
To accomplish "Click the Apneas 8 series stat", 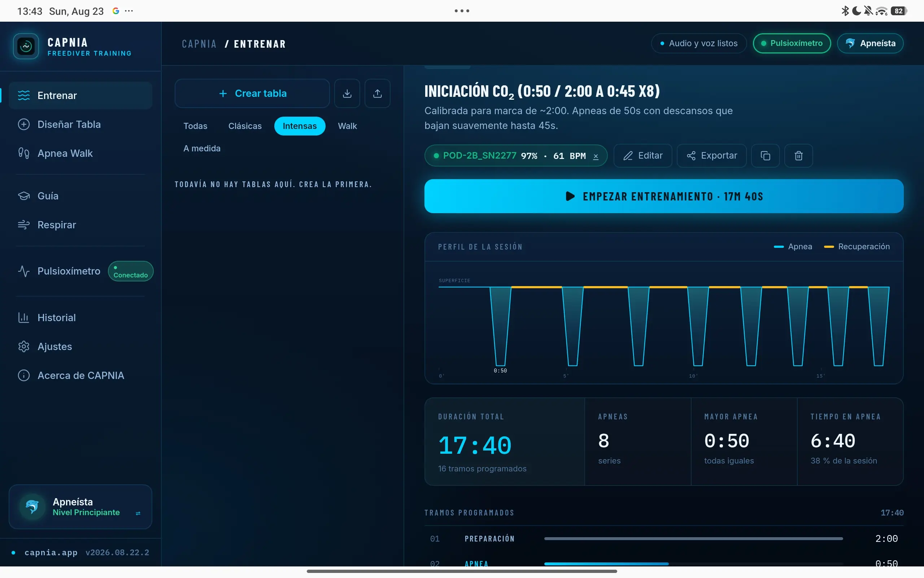I will click(x=638, y=441).
